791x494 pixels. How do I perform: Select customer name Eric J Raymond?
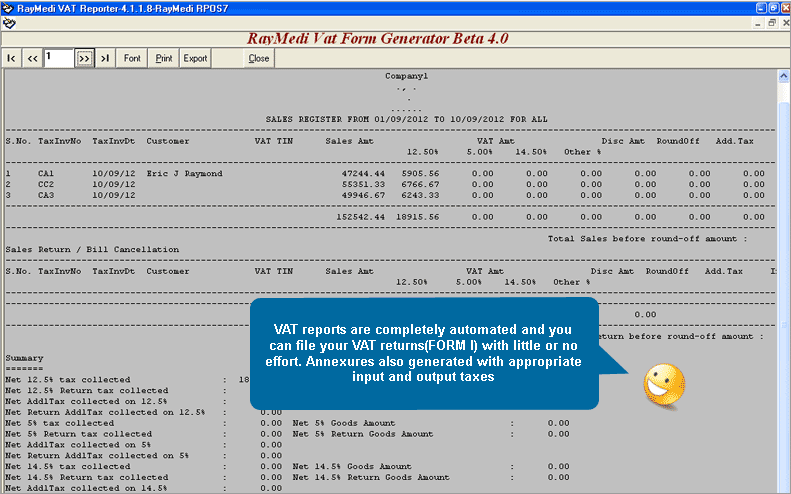click(184, 174)
